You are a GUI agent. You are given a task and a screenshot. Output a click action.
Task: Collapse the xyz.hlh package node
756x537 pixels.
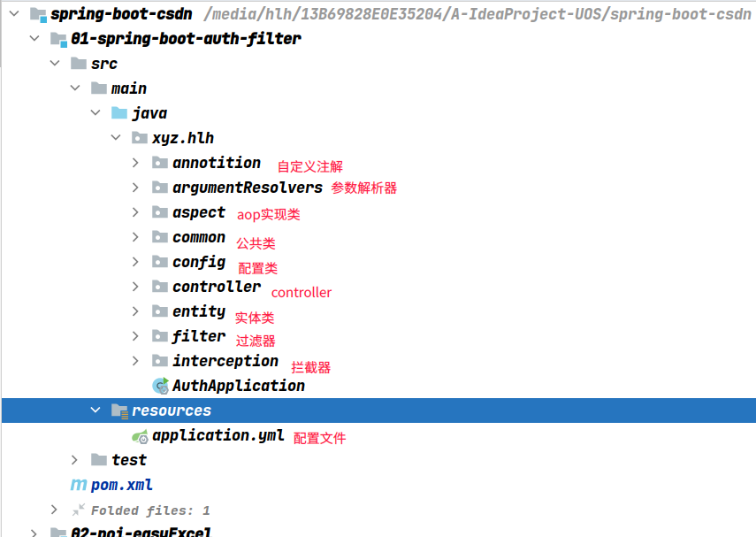pos(116,138)
